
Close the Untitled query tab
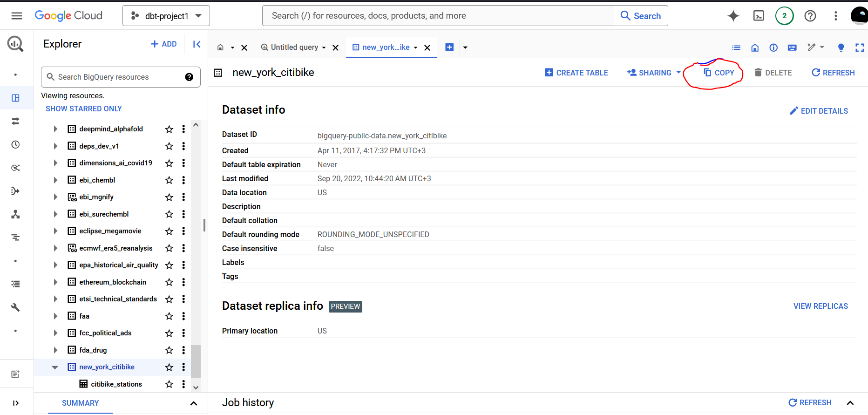pyautogui.click(x=335, y=48)
